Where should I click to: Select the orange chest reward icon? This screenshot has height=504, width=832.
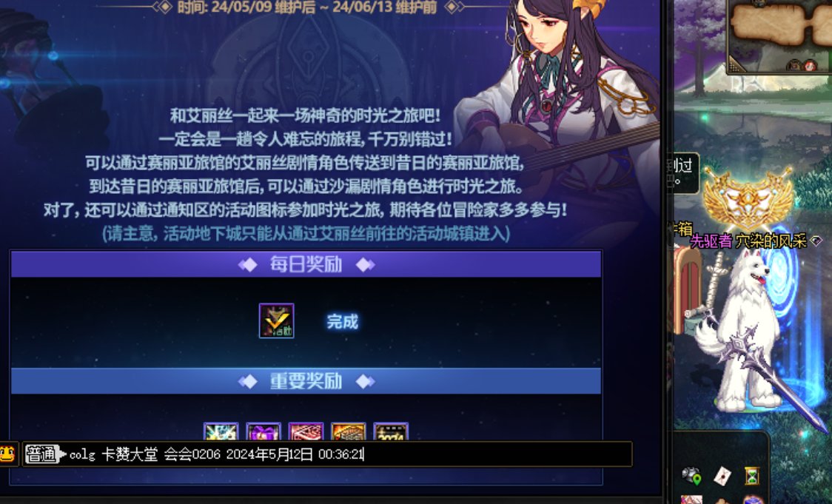point(348,431)
